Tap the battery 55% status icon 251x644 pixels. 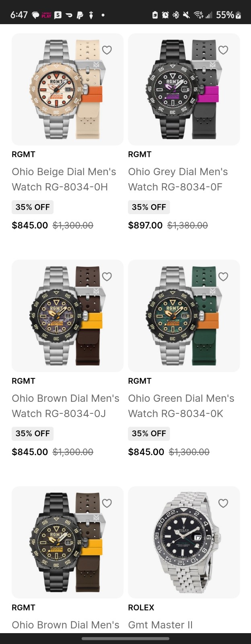coord(228,15)
